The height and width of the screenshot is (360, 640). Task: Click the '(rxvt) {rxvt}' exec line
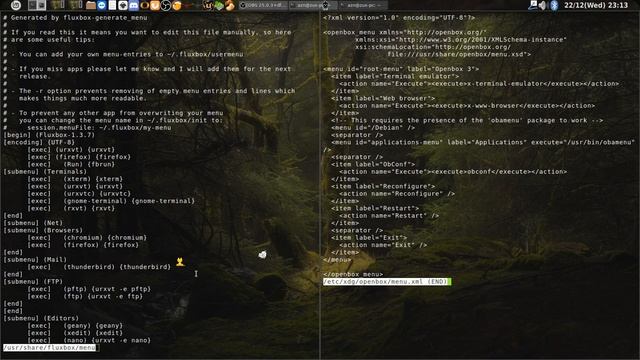tap(71, 209)
